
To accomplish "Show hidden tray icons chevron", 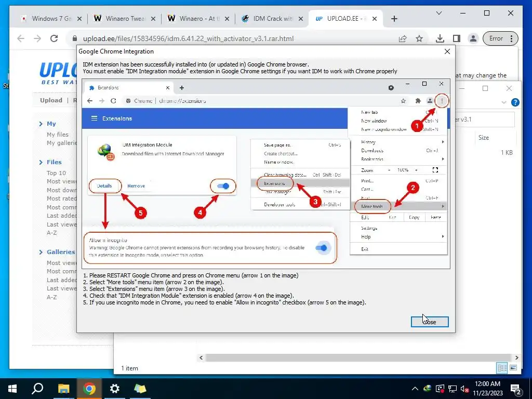I will [x=415, y=389].
